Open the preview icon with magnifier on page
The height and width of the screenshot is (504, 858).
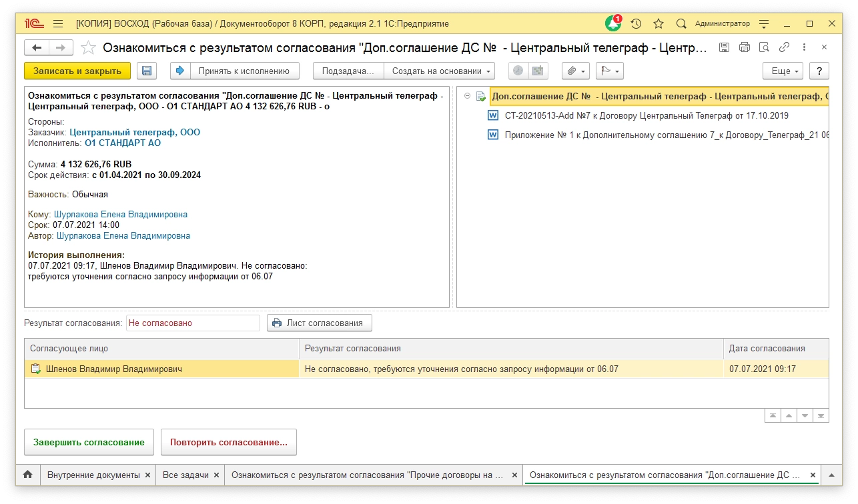[x=765, y=47]
